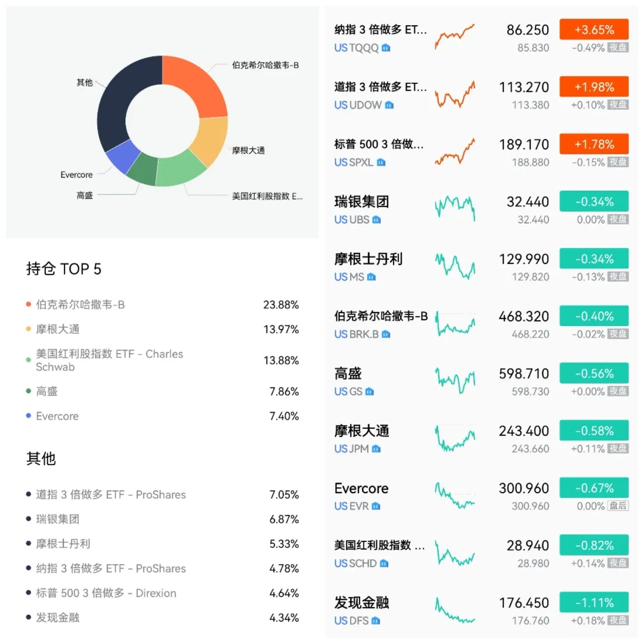
Task: Click the US UDOW ticker label
Action: coord(358,105)
